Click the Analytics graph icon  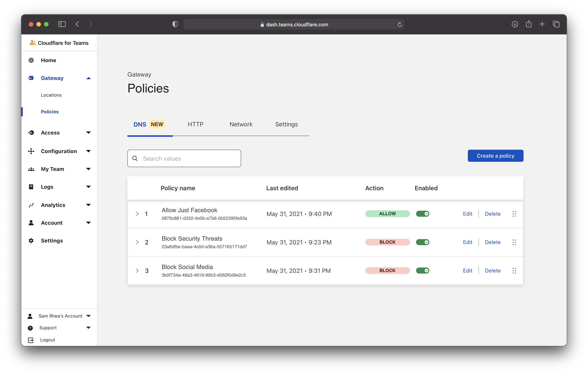pyautogui.click(x=31, y=205)
